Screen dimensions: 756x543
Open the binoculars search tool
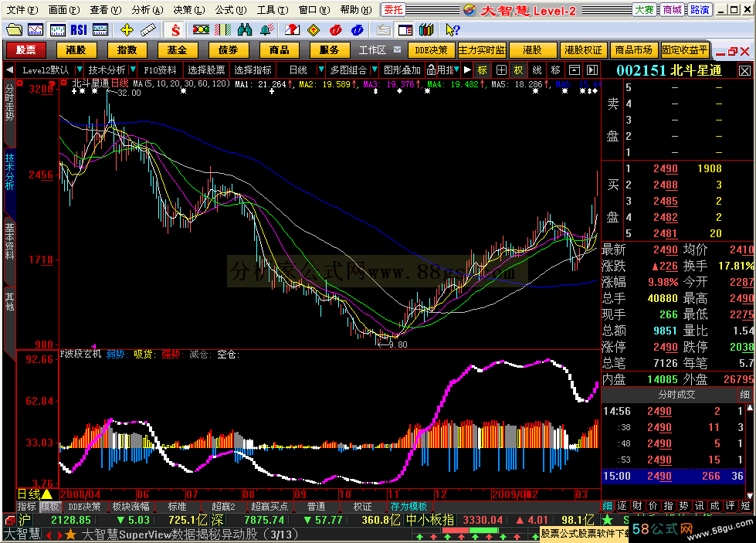245,30
